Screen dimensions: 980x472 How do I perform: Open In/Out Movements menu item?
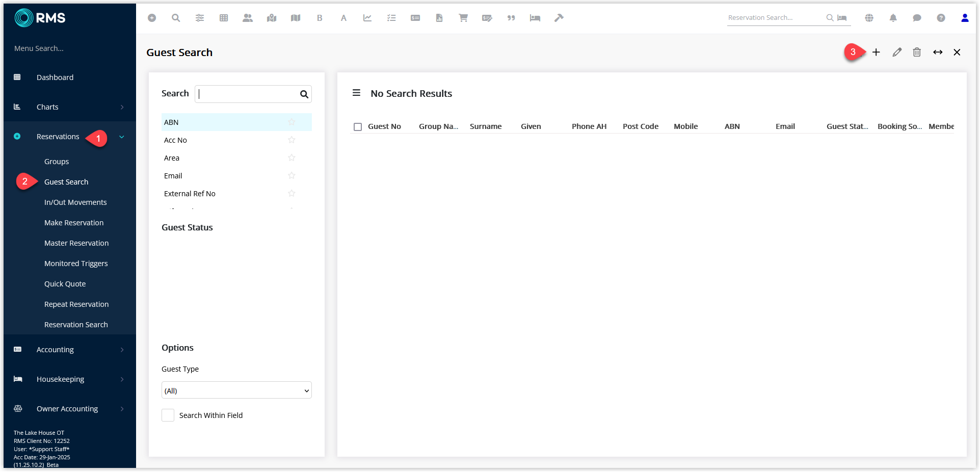(75, 202)
